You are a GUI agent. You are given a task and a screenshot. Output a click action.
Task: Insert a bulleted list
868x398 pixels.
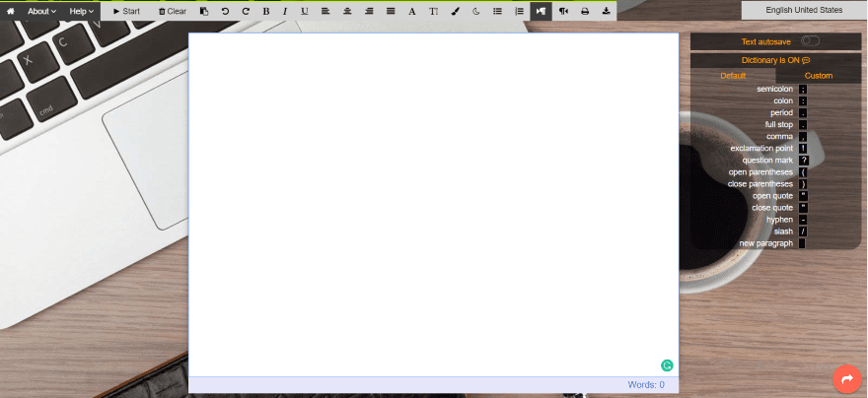[498, 11]
